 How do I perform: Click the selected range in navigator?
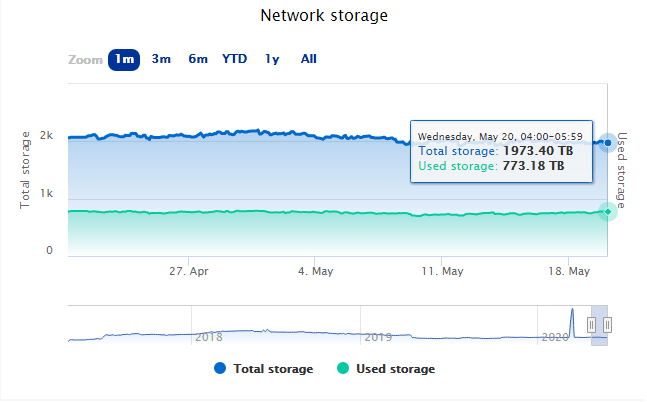pyautogui.click(x=600, y=325)
